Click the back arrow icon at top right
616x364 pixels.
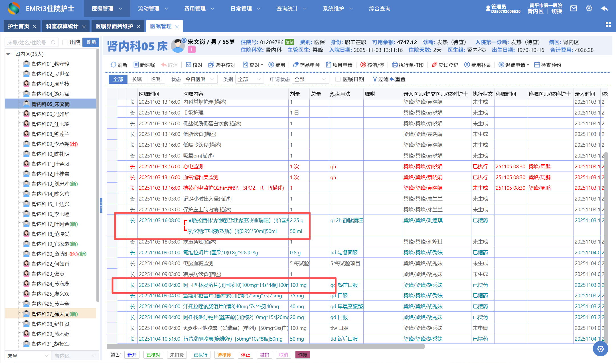[604, 9]
